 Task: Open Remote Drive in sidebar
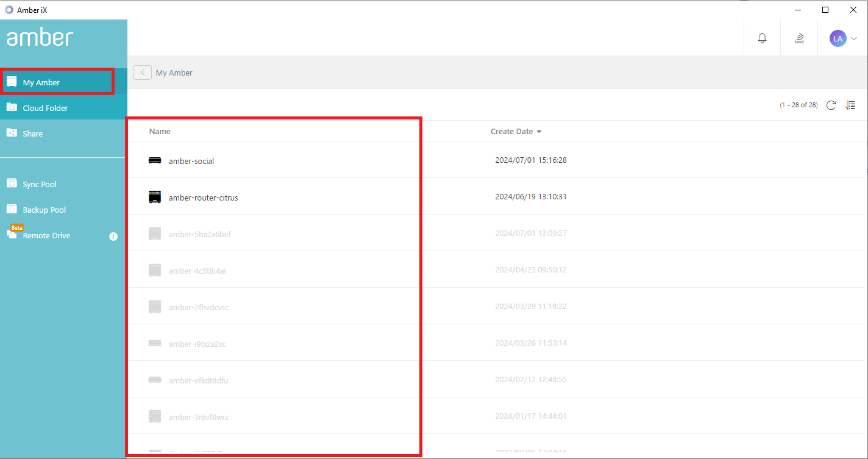(63, 235)
